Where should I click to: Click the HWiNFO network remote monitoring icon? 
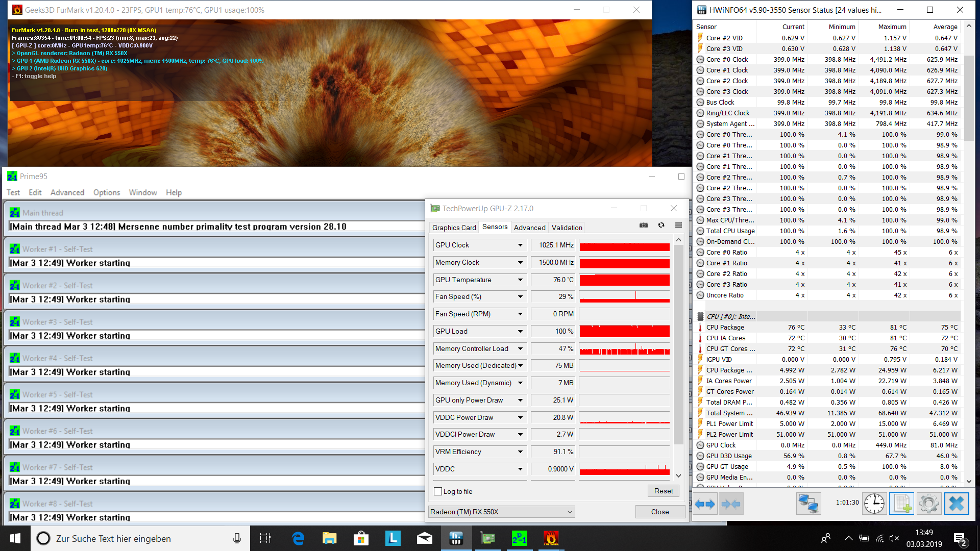pos(808,504)
